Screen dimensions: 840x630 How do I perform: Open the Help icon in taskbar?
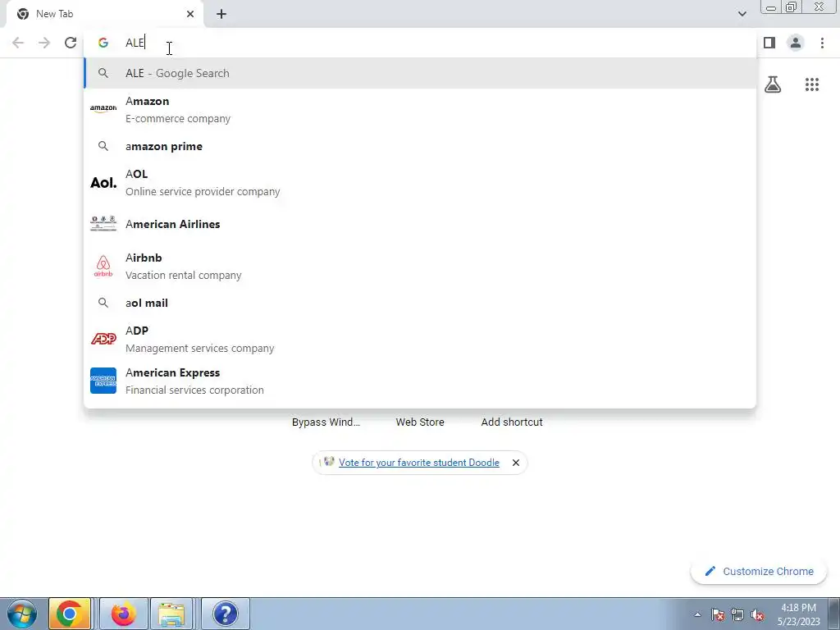[x=226, y=614]
